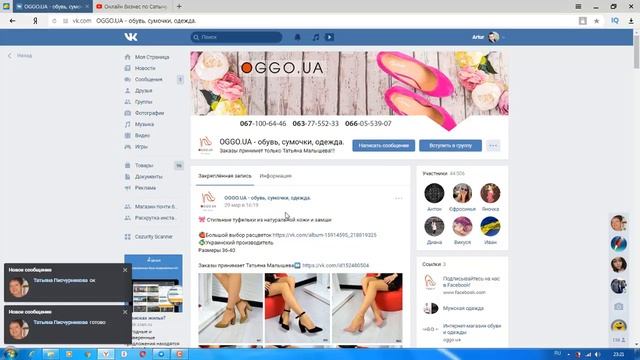Bookmark page with the star icon
640x360 pixels.
point(596,21)
